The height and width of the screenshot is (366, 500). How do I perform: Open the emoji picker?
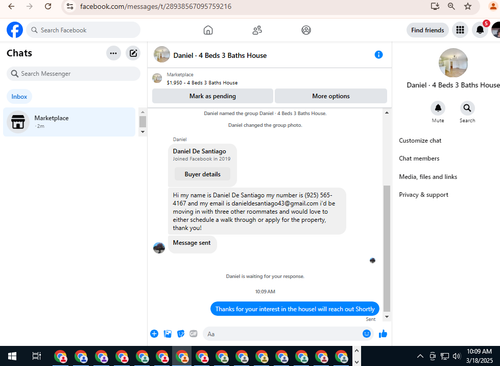point(366,334)
